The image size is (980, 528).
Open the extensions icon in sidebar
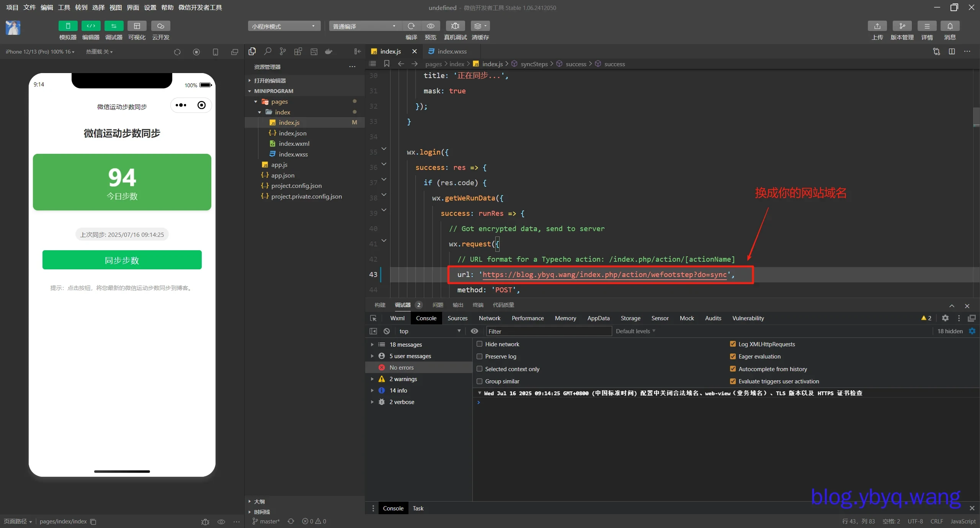pos(298,51)
